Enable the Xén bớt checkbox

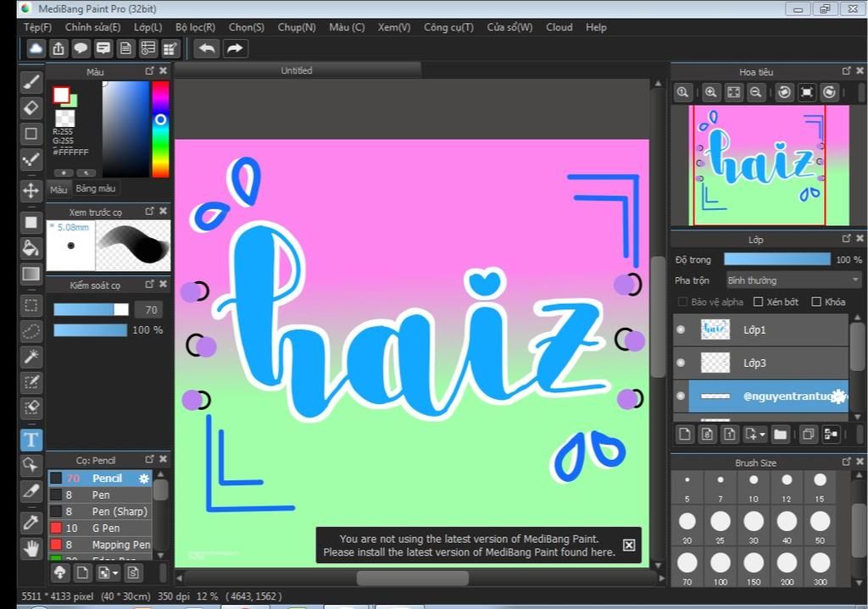tap(759, 302)
